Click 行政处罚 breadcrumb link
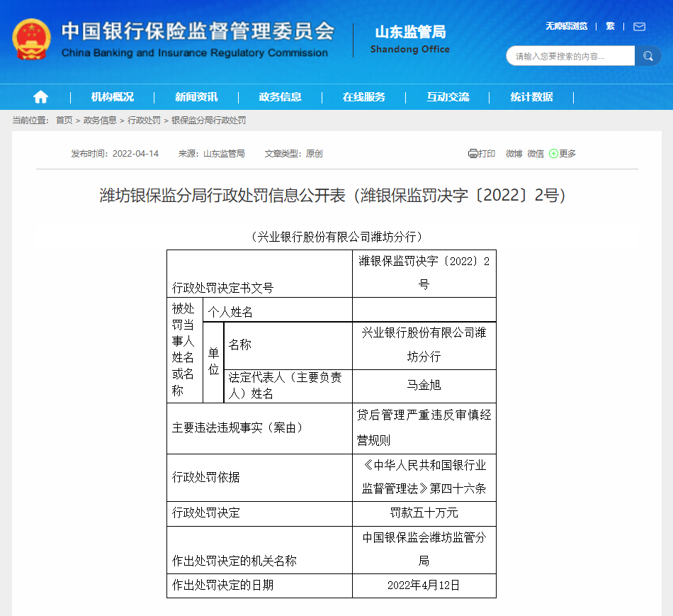This screenshot has height=616, width=673. [x=144, y=121]
